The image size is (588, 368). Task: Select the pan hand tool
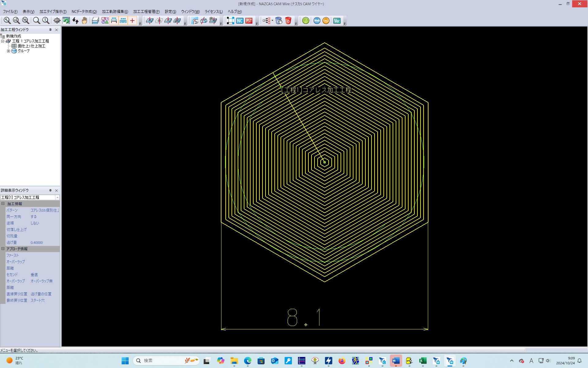[85, 21]
